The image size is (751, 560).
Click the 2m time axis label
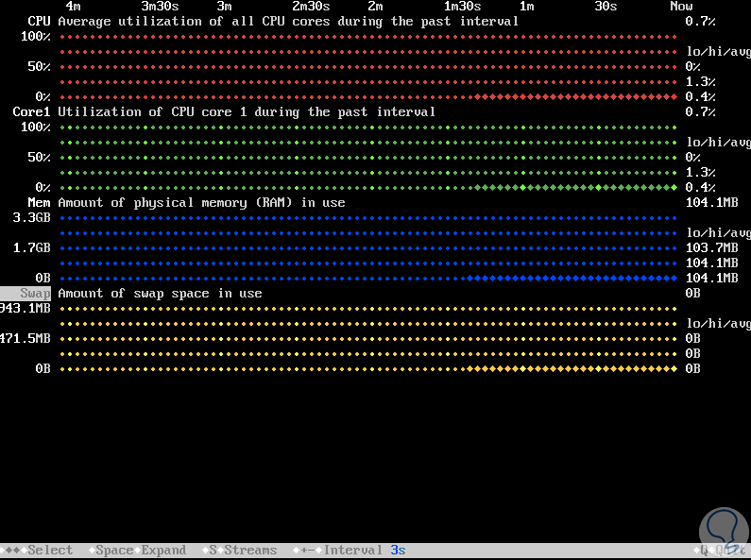click(376, 7)
